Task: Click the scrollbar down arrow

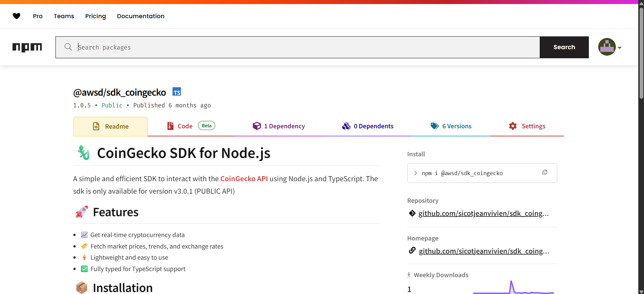Action: click(x=641, y=292)
